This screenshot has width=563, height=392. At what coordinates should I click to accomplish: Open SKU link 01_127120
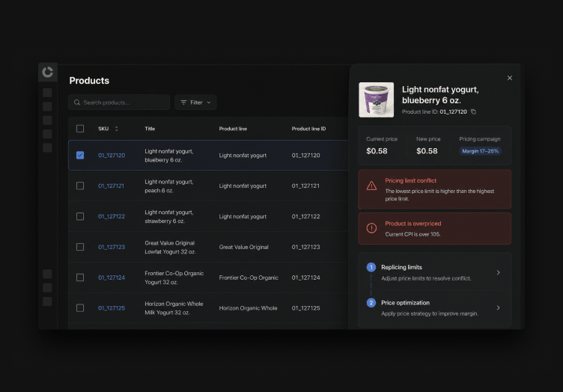[112, 156]
